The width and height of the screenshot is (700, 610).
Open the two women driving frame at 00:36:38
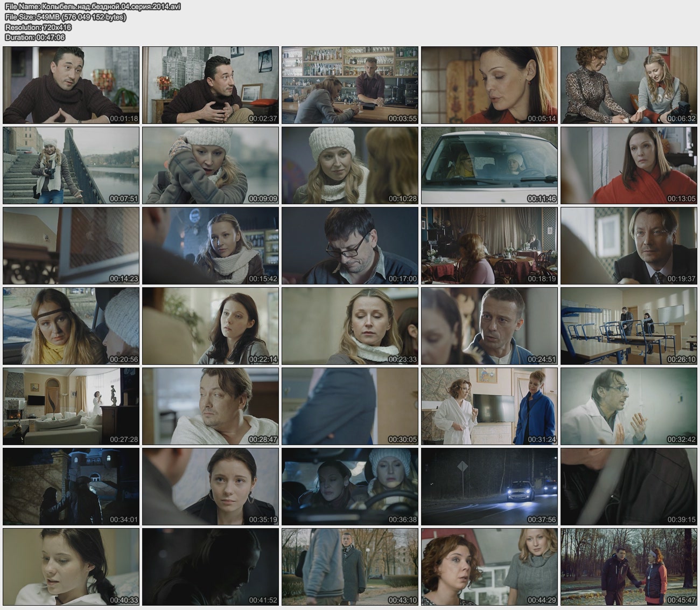349,487
